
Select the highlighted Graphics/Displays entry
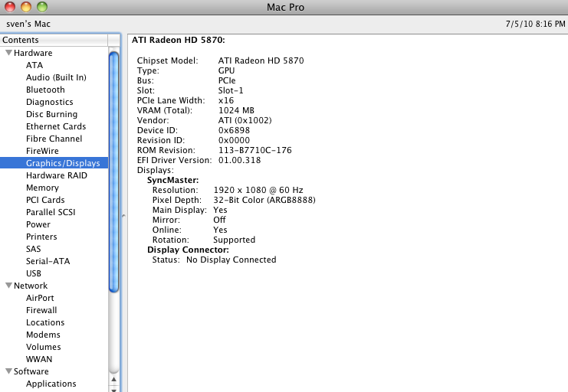tap(54, 163)
